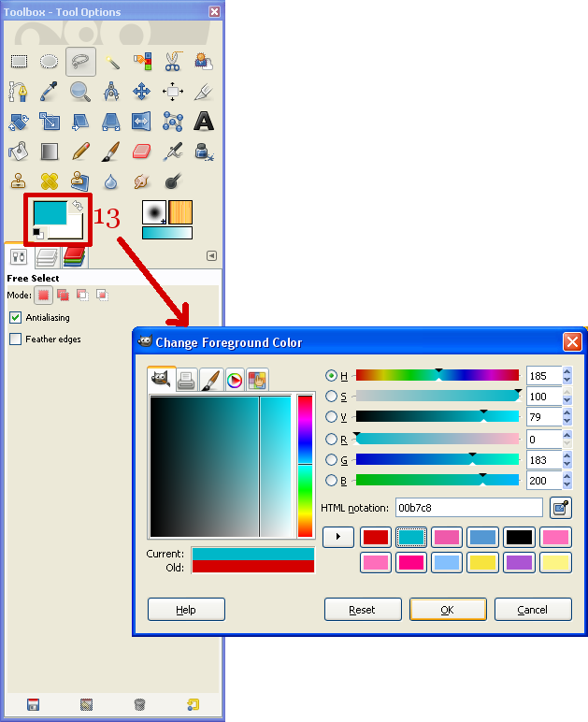Adjust the B value spinner arrows
Screen dimensions: 588x722
point(566,481)
